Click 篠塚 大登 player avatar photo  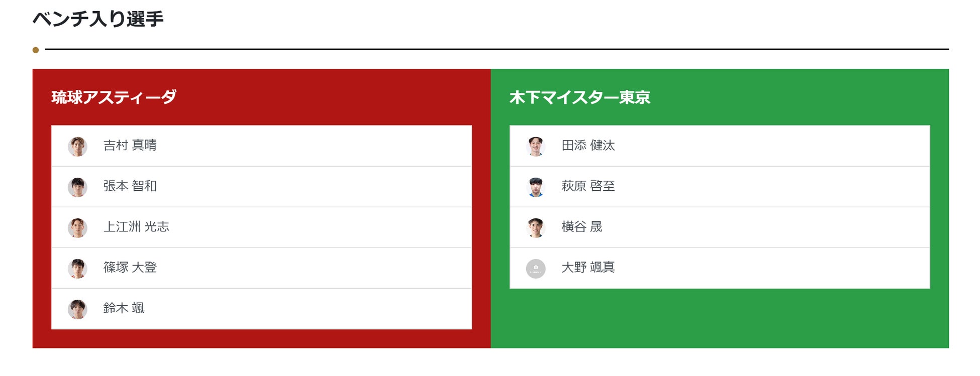point(77,269)
